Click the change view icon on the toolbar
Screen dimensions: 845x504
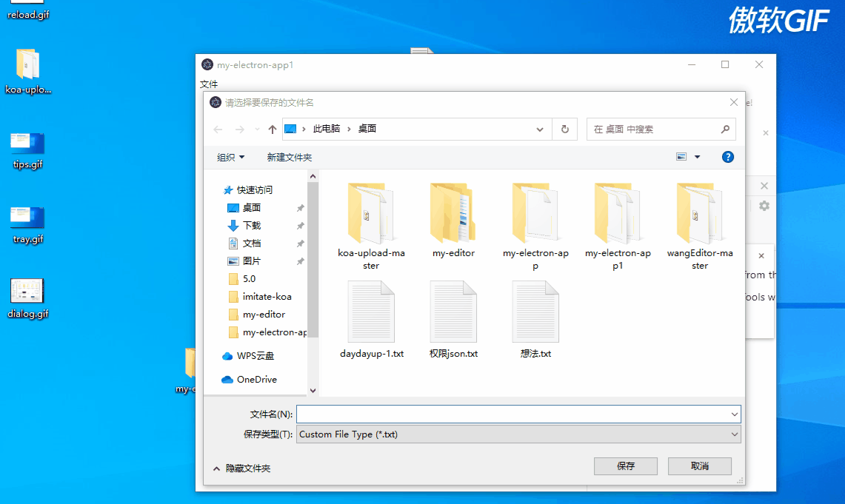tap(681, 156)
